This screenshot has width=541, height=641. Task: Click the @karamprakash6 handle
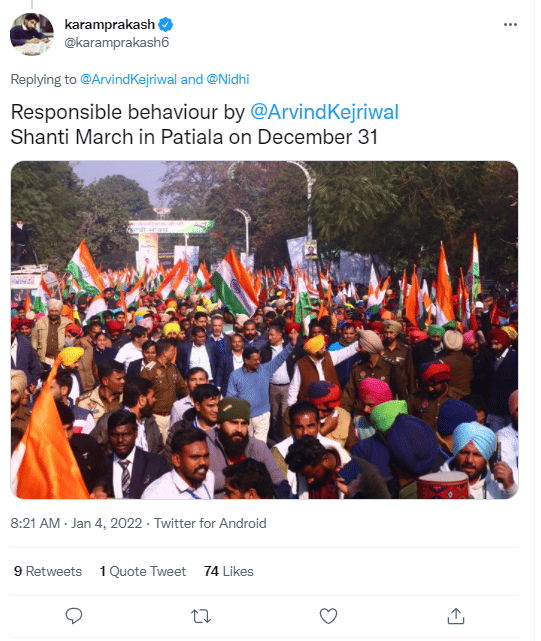click(117, 43)
